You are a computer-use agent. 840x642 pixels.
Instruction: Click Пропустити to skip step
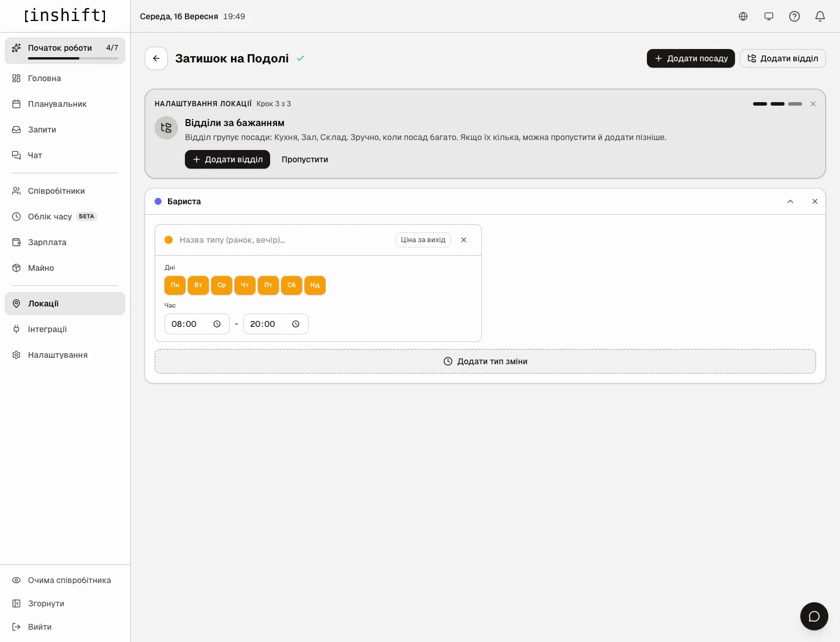(x=304, y=159)
